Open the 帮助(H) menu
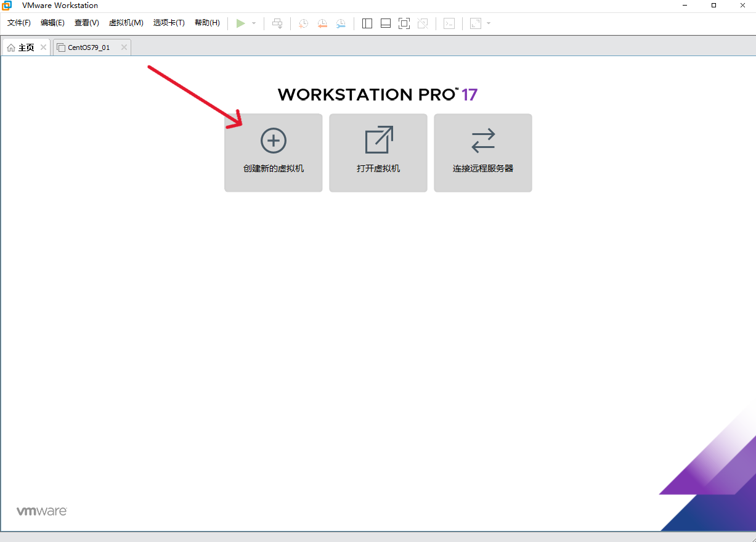Viewport: 756px width, 542px height. (x=207, y=23)
